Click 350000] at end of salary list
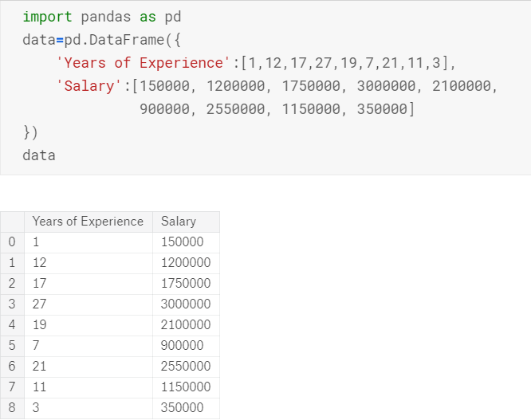531x420 pixels. tap(386, 109)
